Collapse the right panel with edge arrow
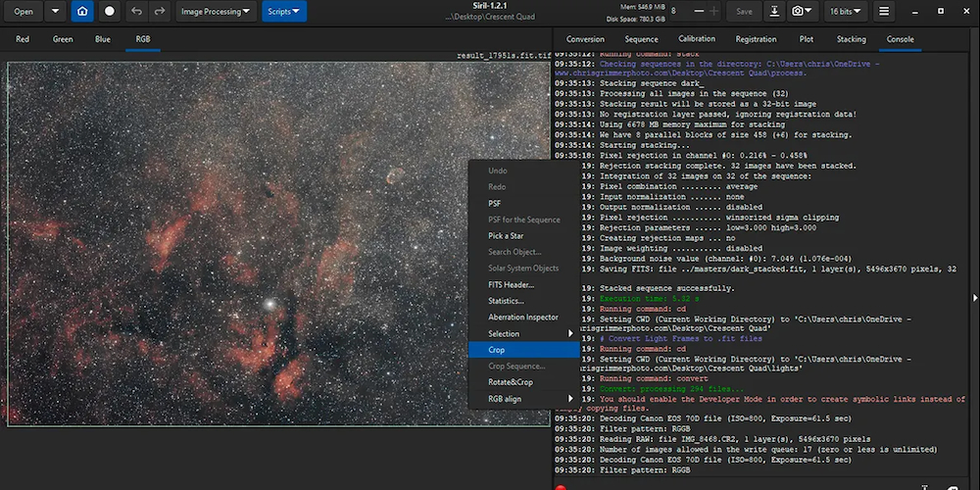This screenshot has width=980, height=490. (974, 298)
